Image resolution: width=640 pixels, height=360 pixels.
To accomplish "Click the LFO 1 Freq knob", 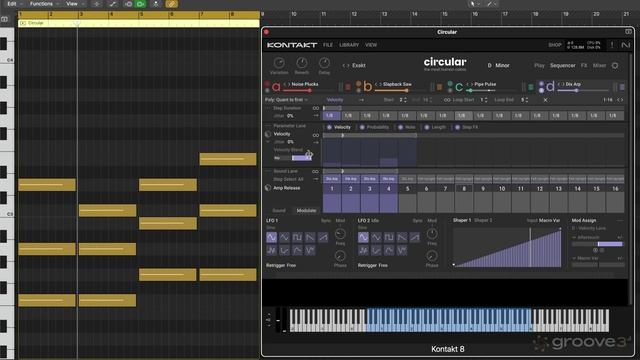I will click(340, 234).
